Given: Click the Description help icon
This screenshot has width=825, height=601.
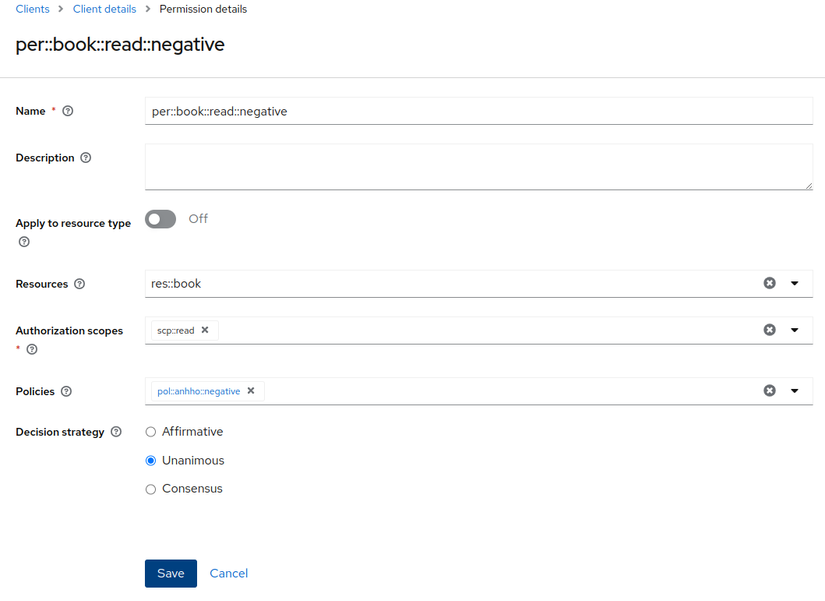Looking at the screenshot, I should [86, 158].
